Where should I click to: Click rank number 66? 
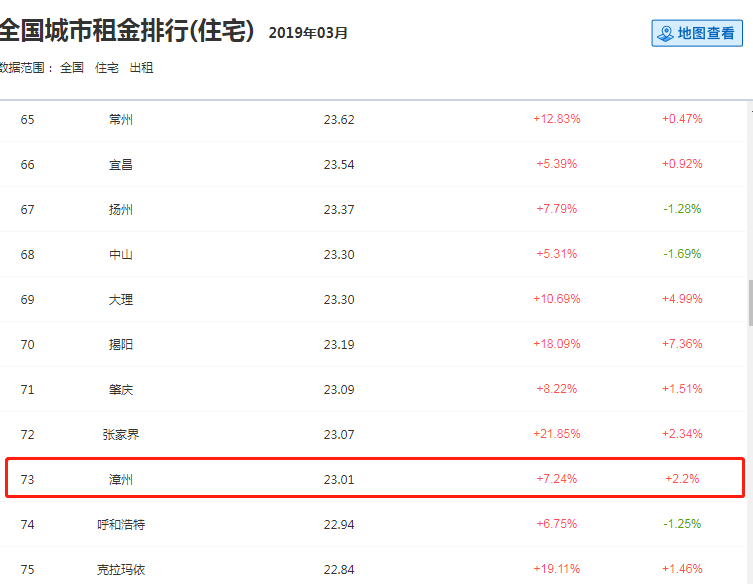click(x=27, y=164)
